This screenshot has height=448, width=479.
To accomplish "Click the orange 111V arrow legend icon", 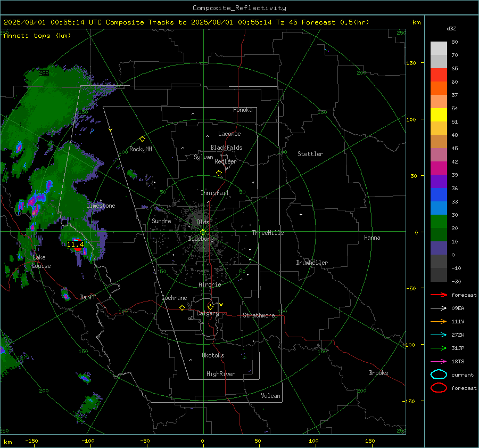I will tap(439, 321).
